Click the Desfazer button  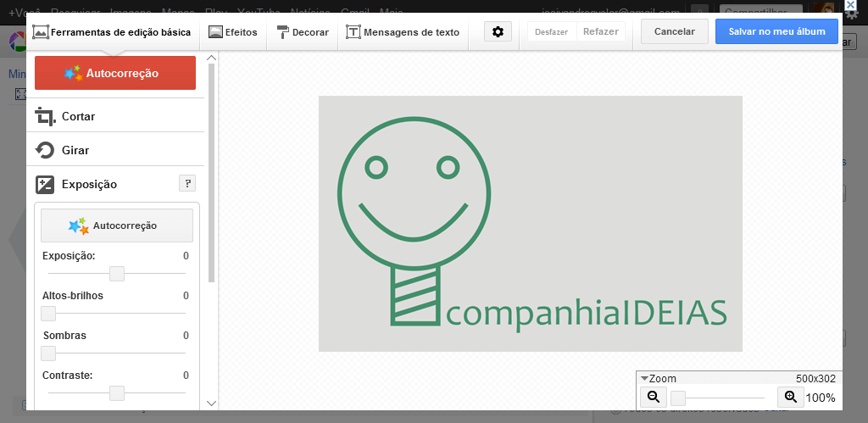pyautogui.click(x=551, y=31)
